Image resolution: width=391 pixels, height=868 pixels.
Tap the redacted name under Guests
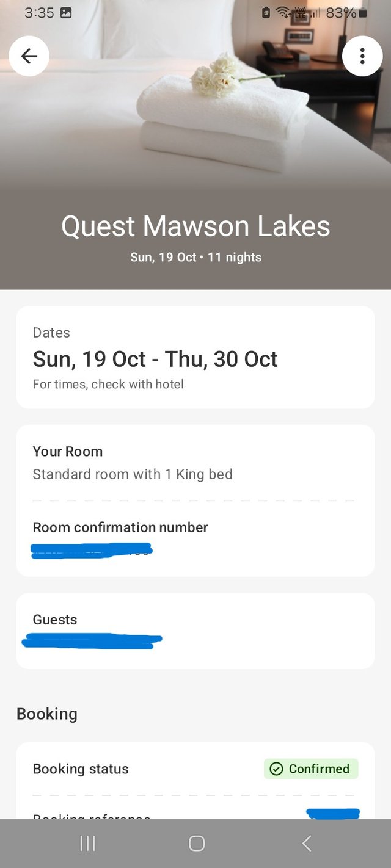pos(92,641)
